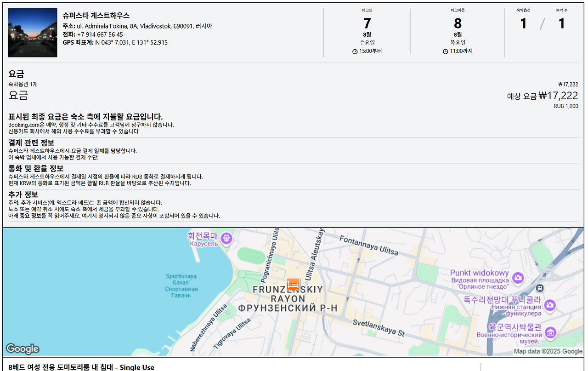Viewport: 588px width, 371px height.
Task: Click the transit station icon near funicular
Action: click(540, 288)
